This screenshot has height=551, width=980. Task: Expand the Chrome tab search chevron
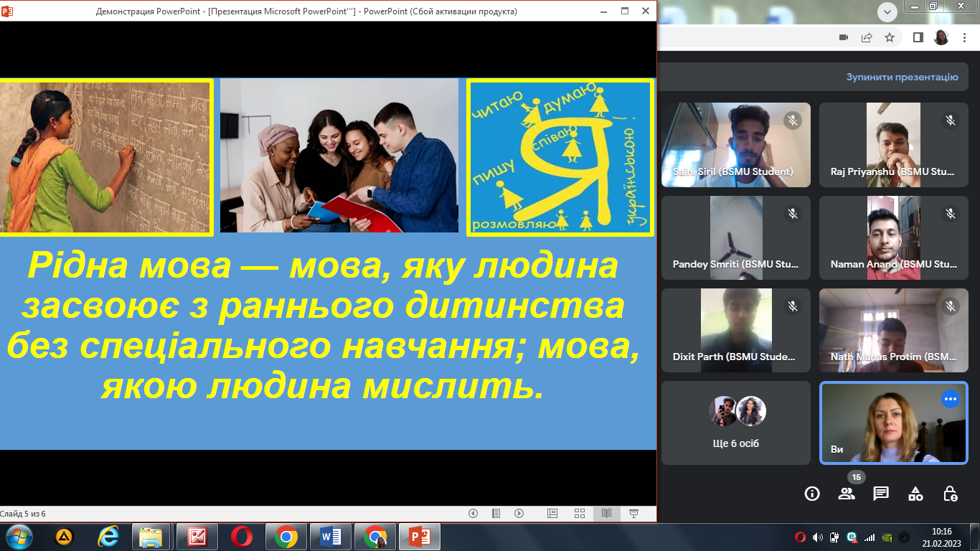888,11
